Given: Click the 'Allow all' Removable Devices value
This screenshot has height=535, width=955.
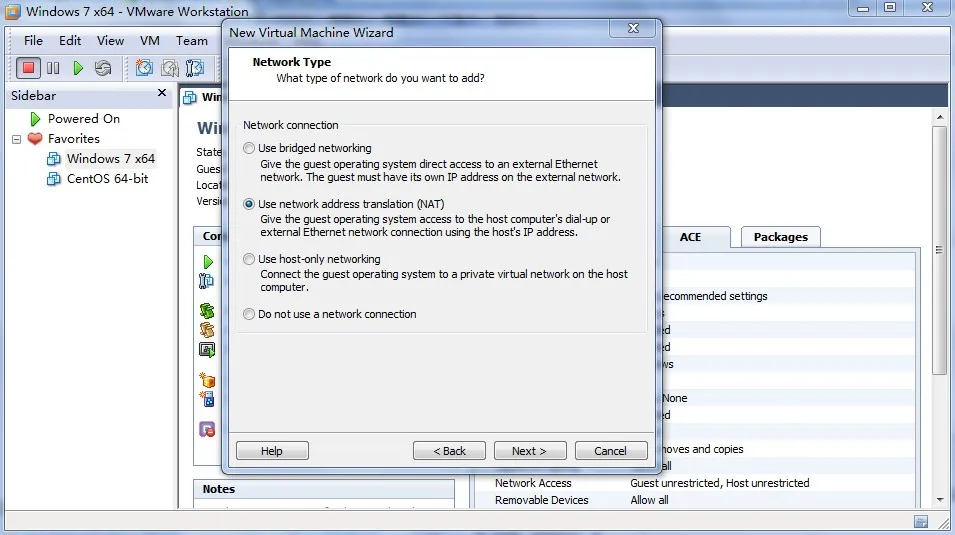Looking at the screenshot, I should click(x=649, y=500).
